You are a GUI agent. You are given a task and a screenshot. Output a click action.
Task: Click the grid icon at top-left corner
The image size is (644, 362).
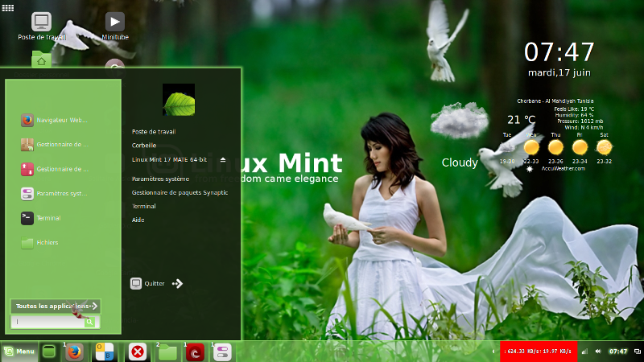(8, 7)
